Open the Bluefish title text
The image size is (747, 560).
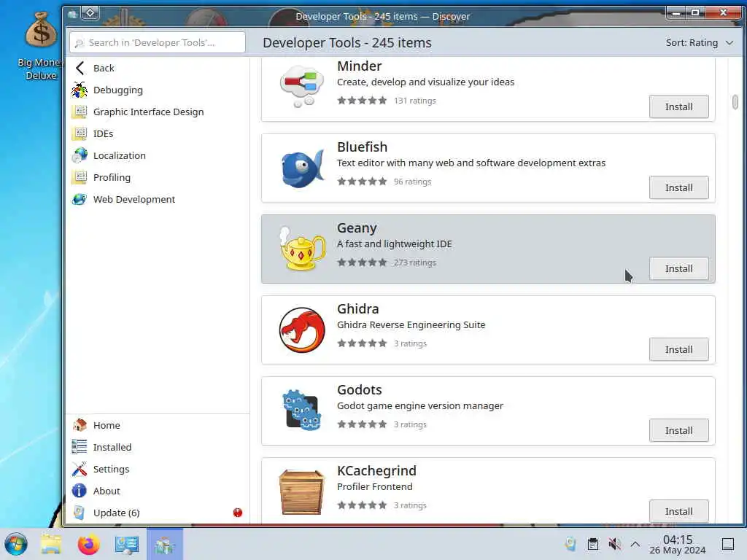coord(362,147)
